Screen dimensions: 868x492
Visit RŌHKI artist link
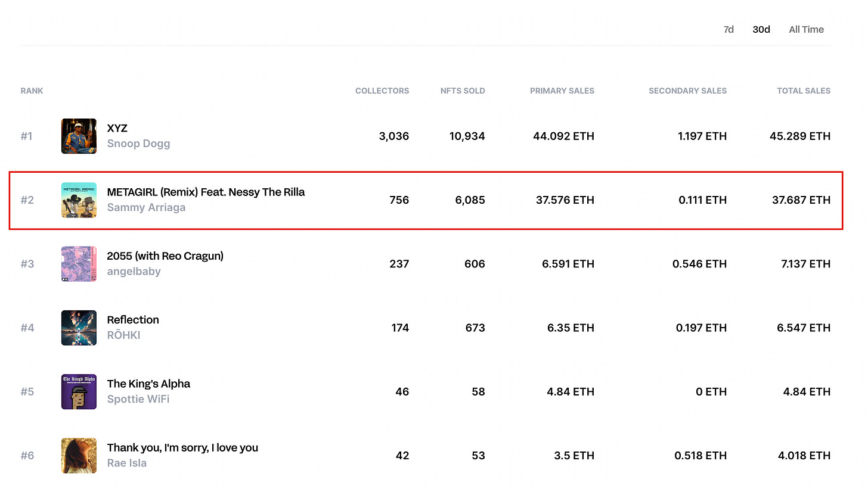(123, 335)
